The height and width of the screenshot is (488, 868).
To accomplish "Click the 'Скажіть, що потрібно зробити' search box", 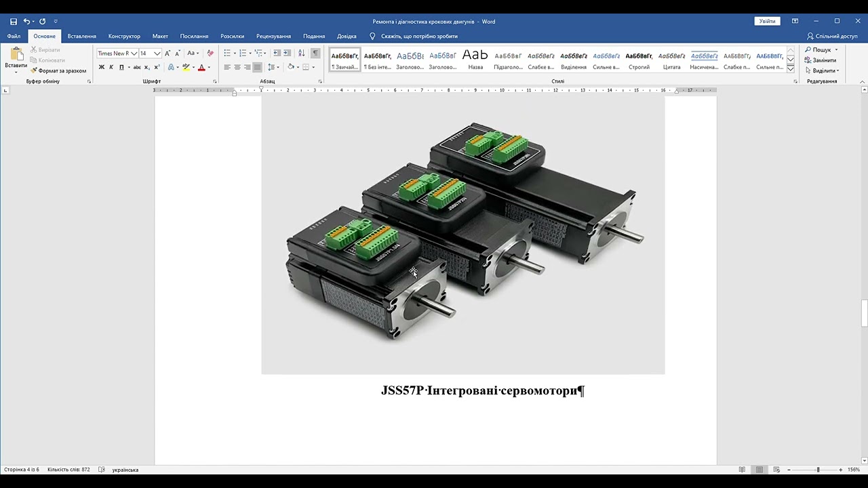I will pos(419,36).
